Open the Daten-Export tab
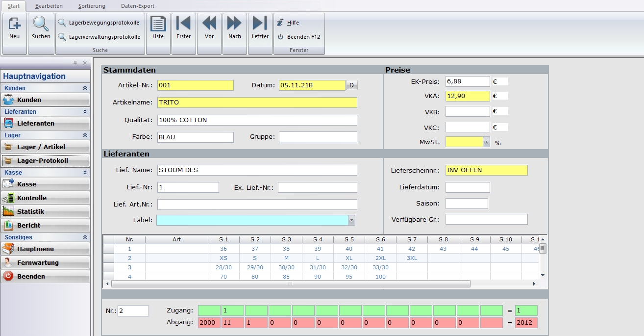Screen dimensions: 644x336 pyautogui.click(x=137, y=6)
